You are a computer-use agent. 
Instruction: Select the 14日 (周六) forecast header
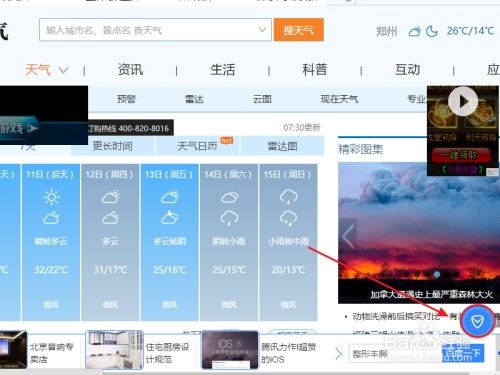tap(228, 174)
